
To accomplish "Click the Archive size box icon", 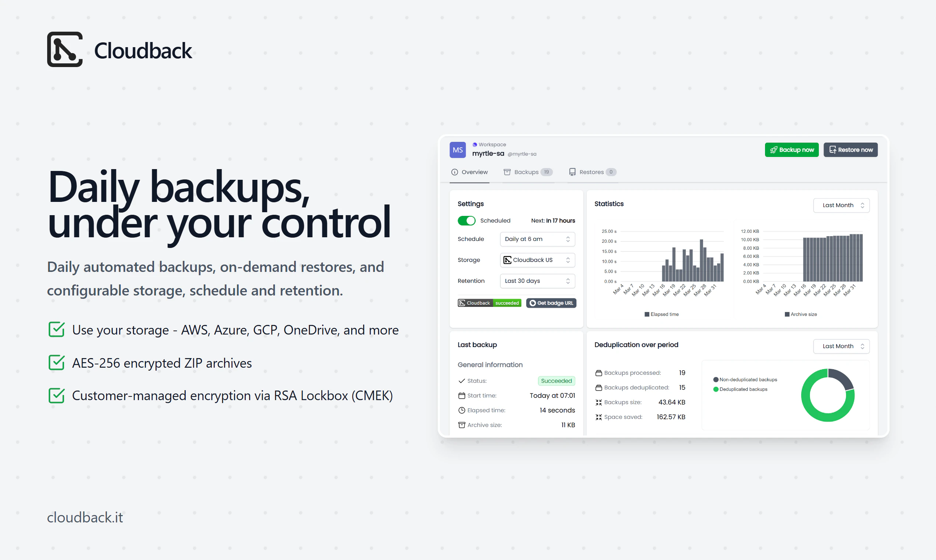I will point(461,425).
